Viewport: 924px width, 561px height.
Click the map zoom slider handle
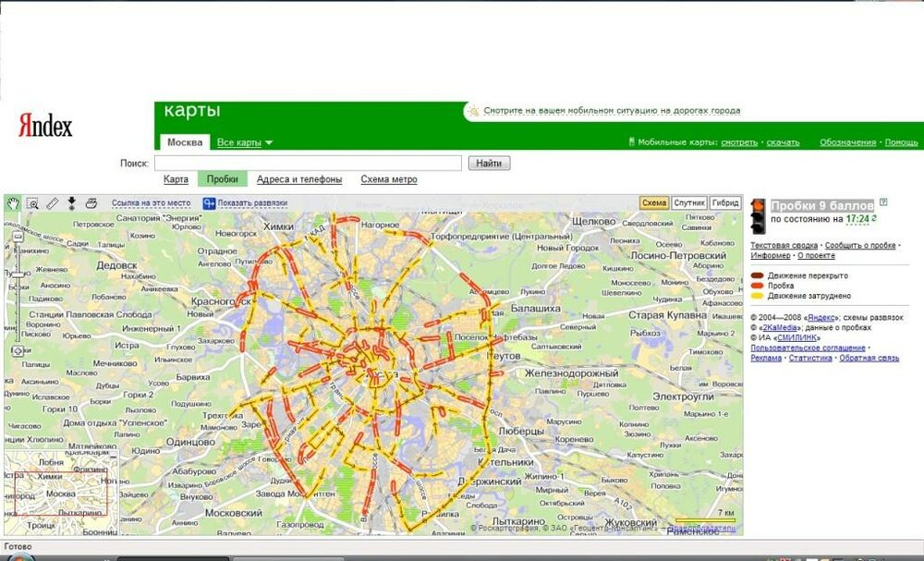click(18, 274)
